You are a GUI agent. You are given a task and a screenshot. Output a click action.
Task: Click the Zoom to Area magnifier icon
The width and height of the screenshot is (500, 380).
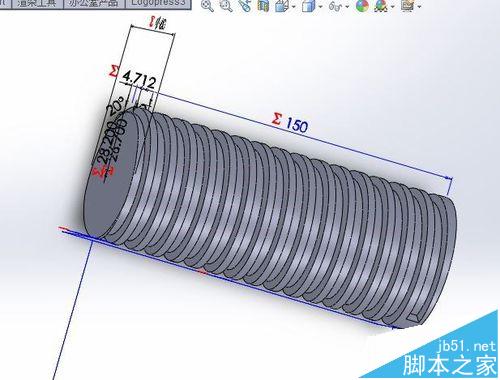click(x=226, y=6)
